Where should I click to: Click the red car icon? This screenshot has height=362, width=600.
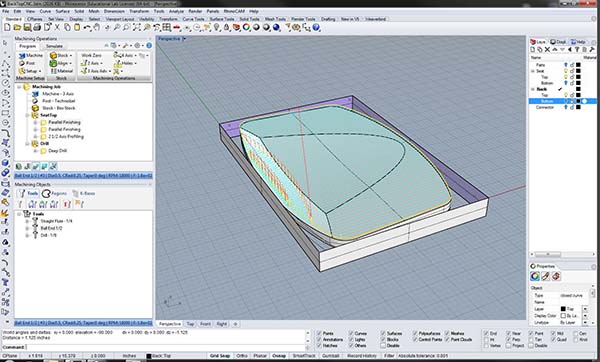pyautogui.click(x=177, y=27)
